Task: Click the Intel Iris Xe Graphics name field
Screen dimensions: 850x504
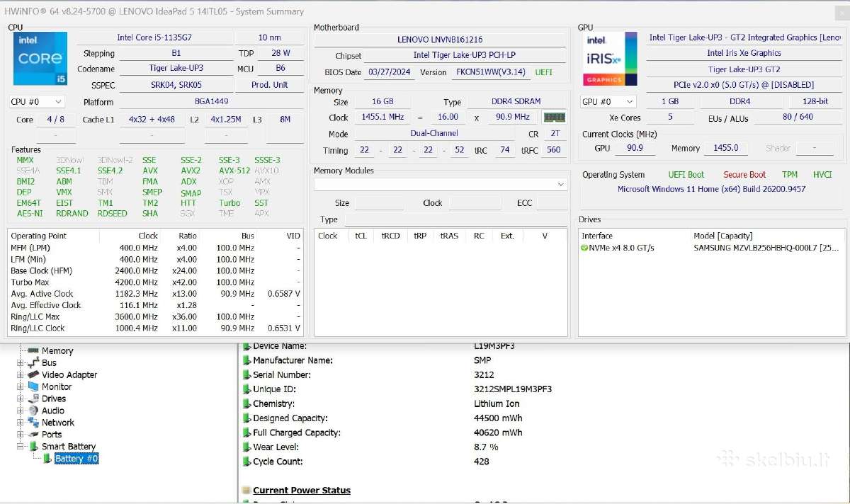Action: tap(744, 53)
